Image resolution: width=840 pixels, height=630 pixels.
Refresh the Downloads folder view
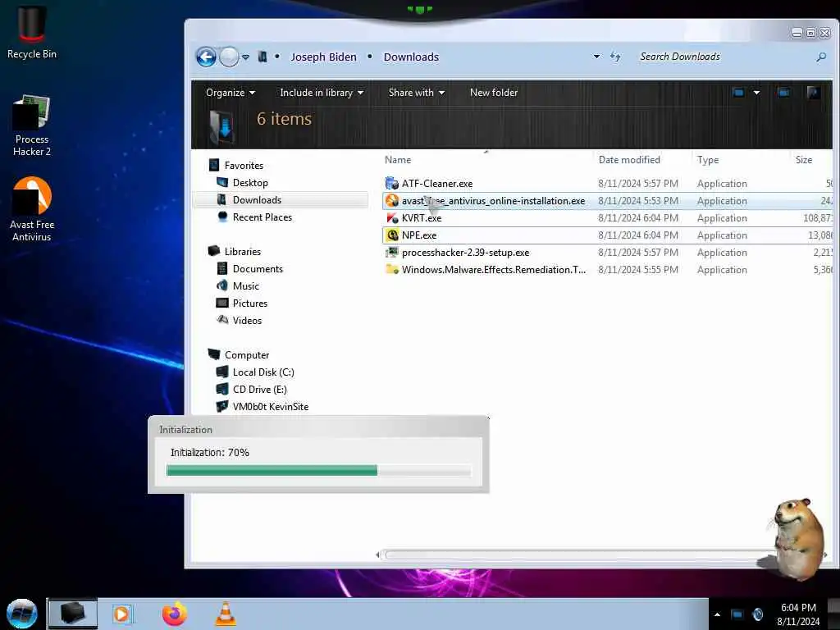tap(615, 57)
